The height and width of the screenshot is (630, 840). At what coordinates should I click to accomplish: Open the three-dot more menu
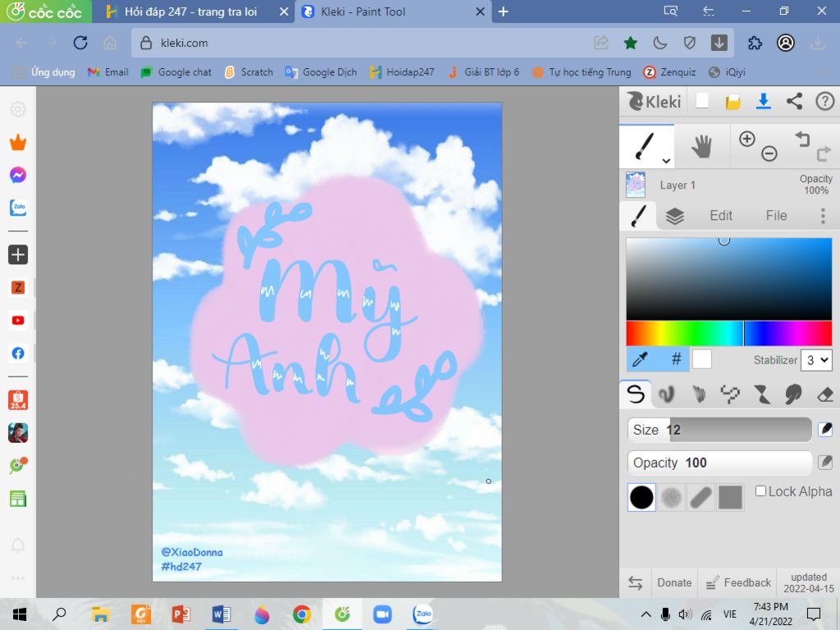823,216
